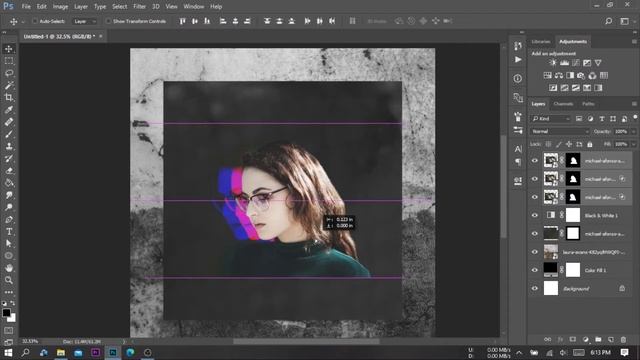Click the Align top edges button
This screenshot has height=360, width=640.
point(182,21)
